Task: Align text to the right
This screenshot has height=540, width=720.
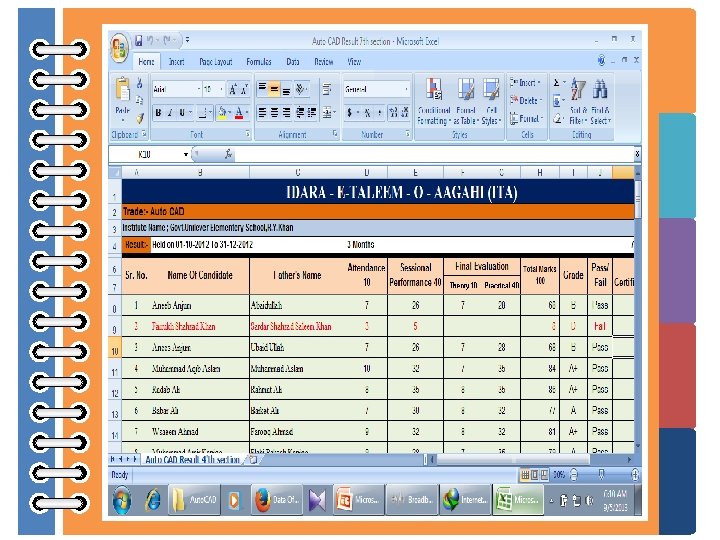Action: [x=286, y=112]
